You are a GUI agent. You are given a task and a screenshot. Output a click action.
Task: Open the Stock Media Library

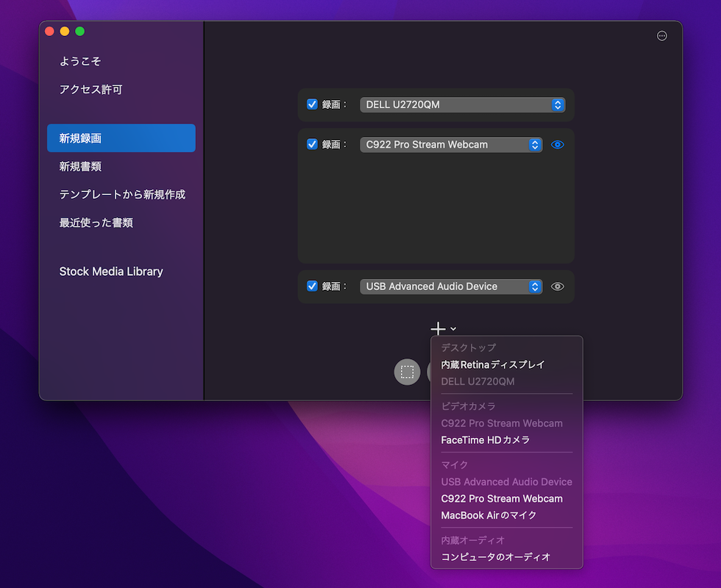(110, 271)
